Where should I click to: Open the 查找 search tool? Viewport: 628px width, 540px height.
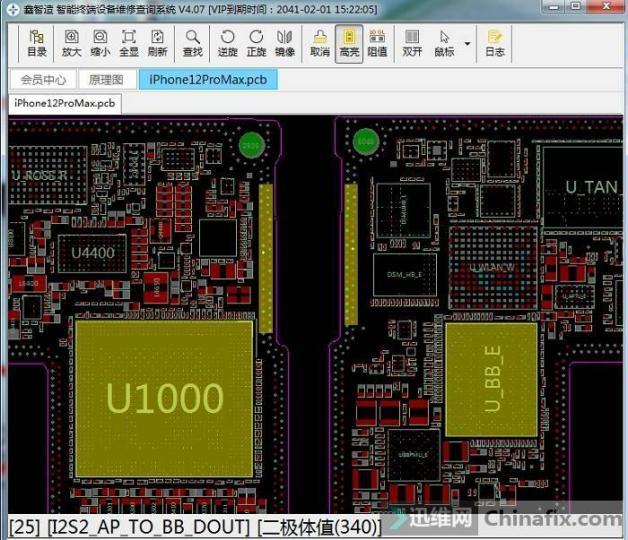[x=193, y=43]
